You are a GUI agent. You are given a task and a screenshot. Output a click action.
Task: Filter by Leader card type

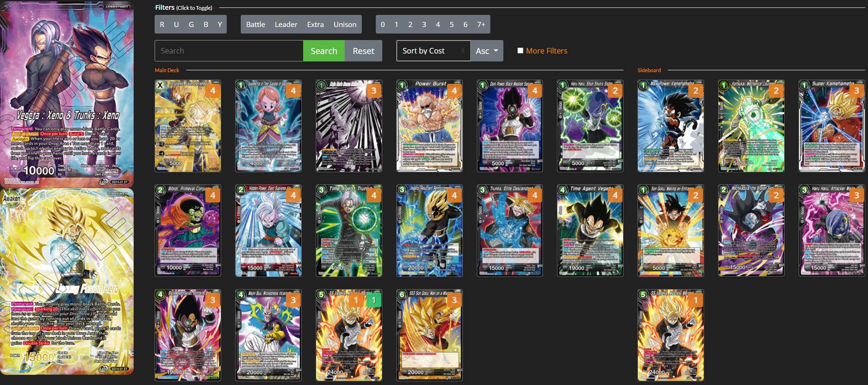tap(286, 24)
